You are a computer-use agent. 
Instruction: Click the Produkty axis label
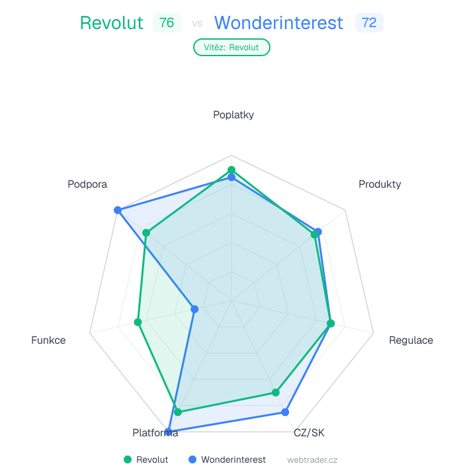click(x=380, y=184)
